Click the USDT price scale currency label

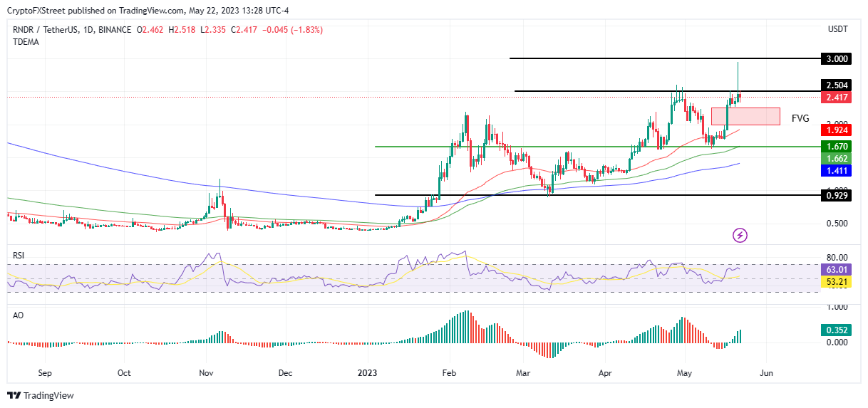tap(838, 29)
